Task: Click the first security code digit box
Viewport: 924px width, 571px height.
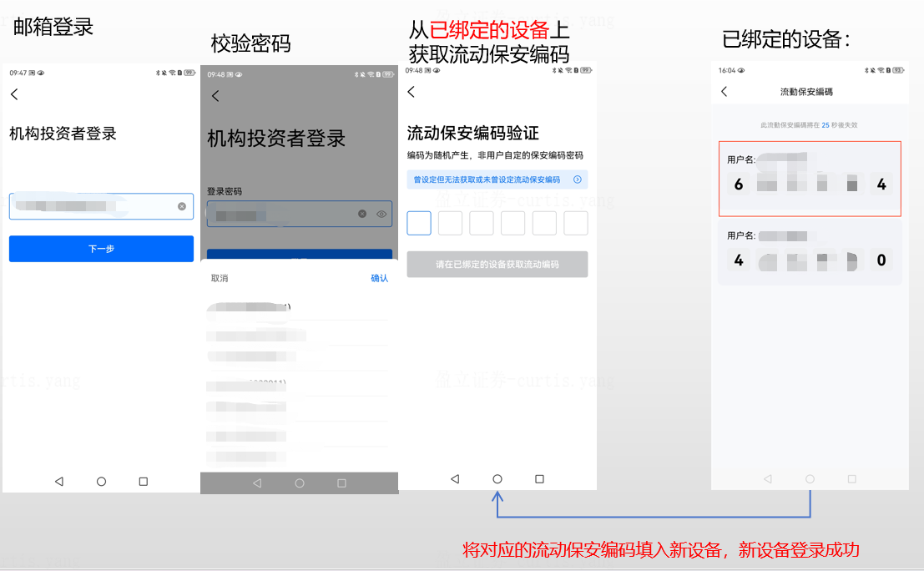Action: [x=419, y=223]
